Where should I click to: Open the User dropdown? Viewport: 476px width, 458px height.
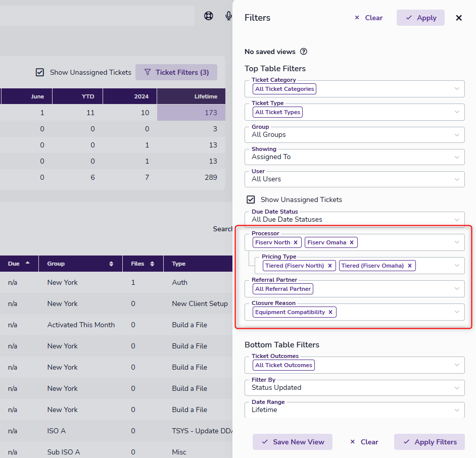[354, 179]
